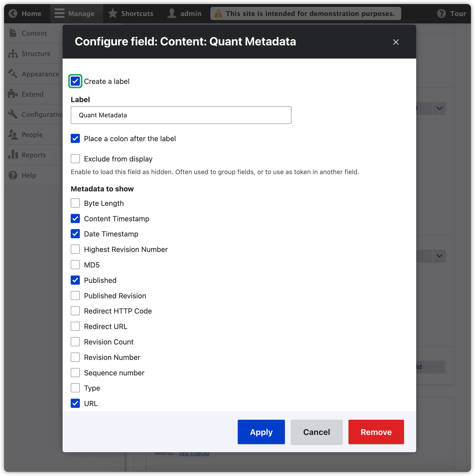Uncheck the Create a label checkbox
This screenshot has height=476, width=475.
[x=75, y=81]
